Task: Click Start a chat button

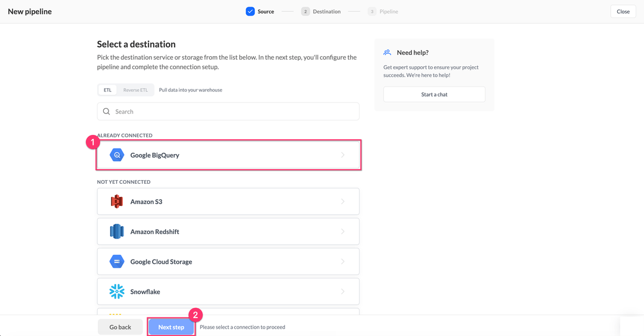Action: click(434, 94)
